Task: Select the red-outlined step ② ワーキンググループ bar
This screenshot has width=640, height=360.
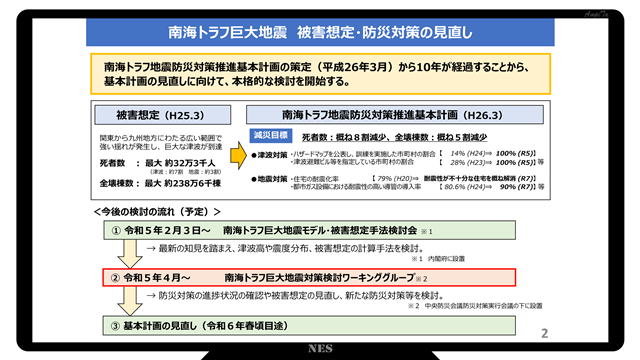Action: point(309,278)
